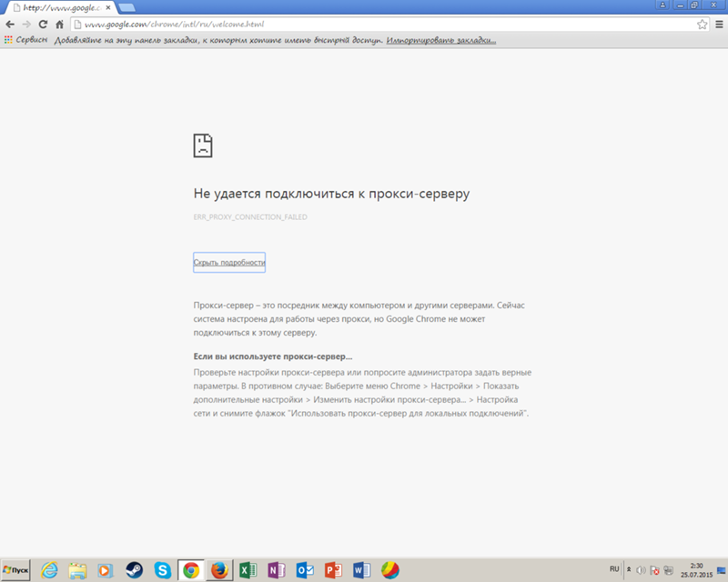Go back with the browser back arrow
Viewport: 728px width, 582px height.
pos(10,25)
